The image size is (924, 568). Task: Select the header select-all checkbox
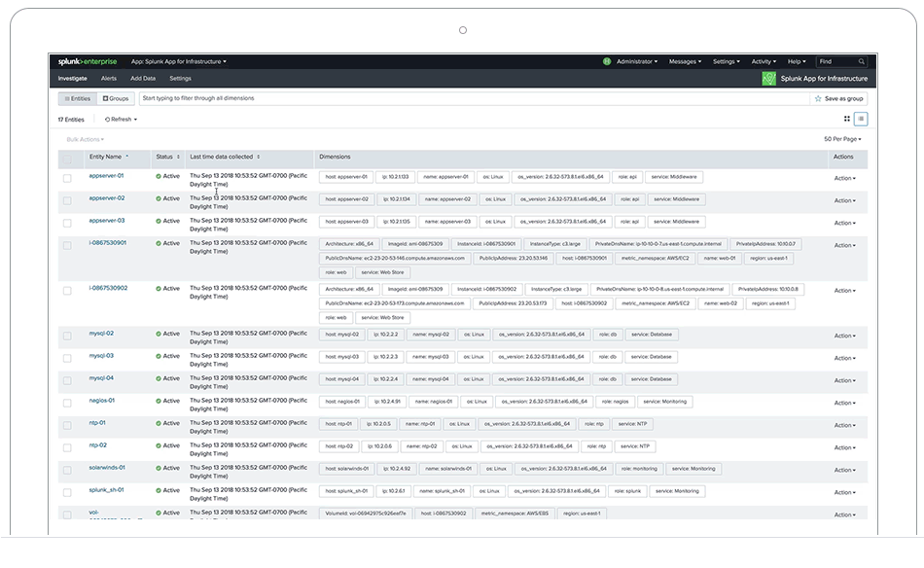tap(67, 160)
